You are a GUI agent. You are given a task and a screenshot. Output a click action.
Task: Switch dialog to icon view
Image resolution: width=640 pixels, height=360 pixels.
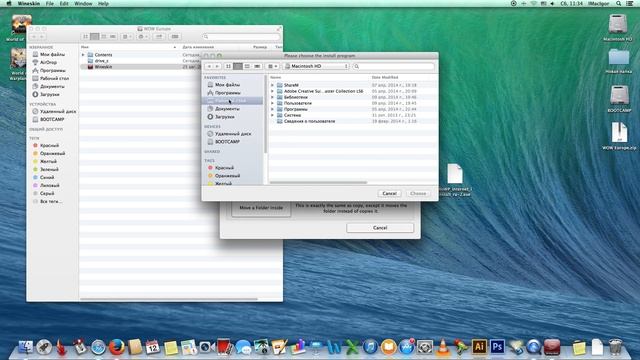[x=228, y=66]
